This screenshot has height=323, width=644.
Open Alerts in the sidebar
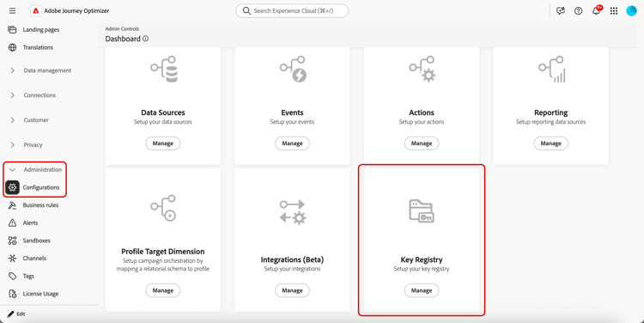[x=30, y=222]
